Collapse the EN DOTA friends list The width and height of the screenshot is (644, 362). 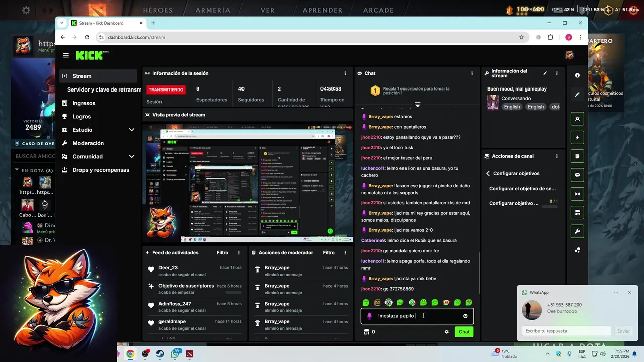pos(17,171)
